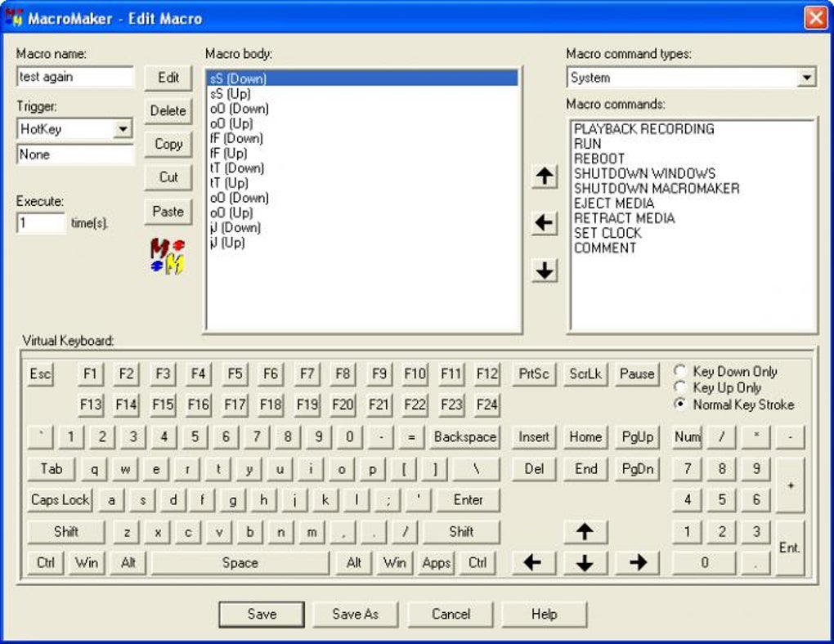Open Macro command types System dropdown
The height and width of the screenshot is (644, 834).
pos(806,78)
